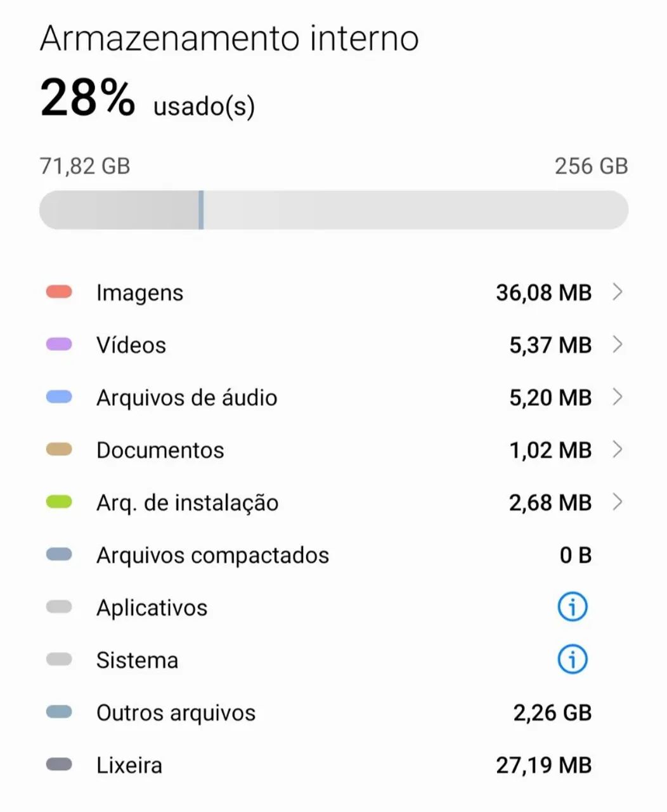This screenshot has width=667, height=812.
Task: Tap the blue Arquivos de áudio color pill
Action: [59, 397]
